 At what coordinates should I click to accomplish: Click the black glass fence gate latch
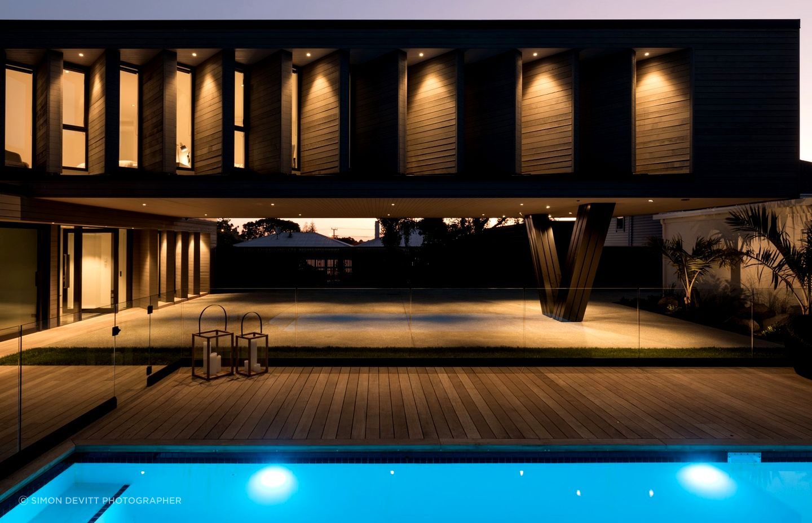pos(150,309)
